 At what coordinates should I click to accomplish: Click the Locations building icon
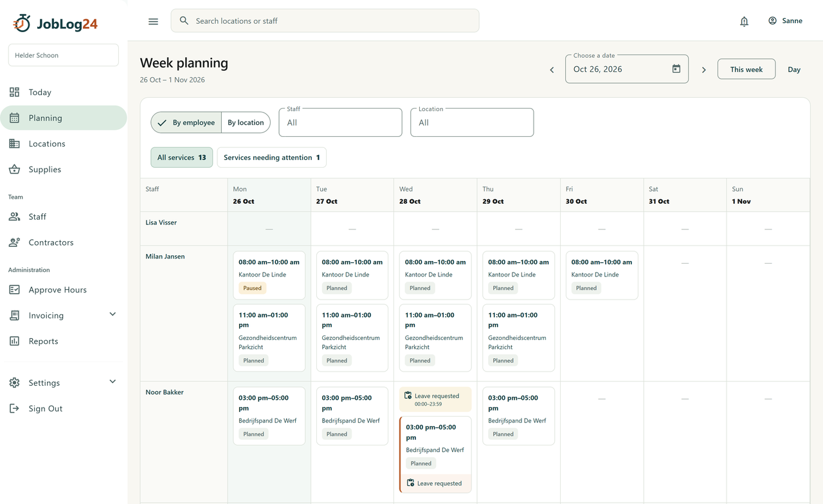(14, 143)
